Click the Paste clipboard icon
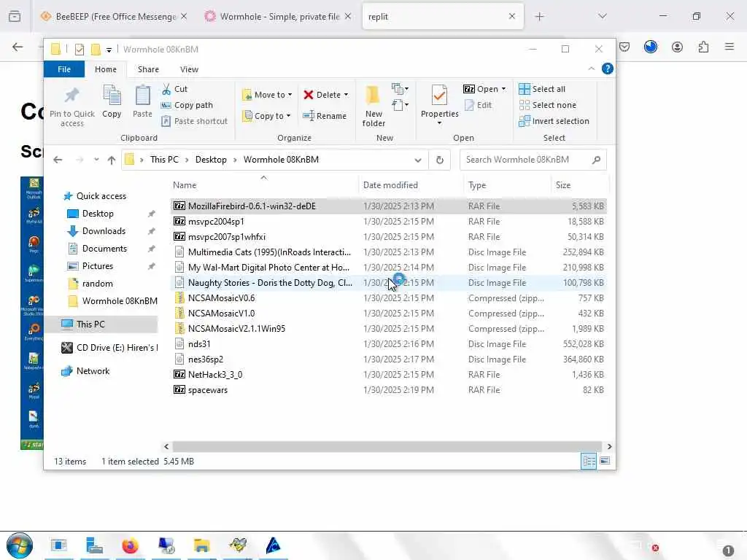Screen dimensions: 747x560 (142, 96)
